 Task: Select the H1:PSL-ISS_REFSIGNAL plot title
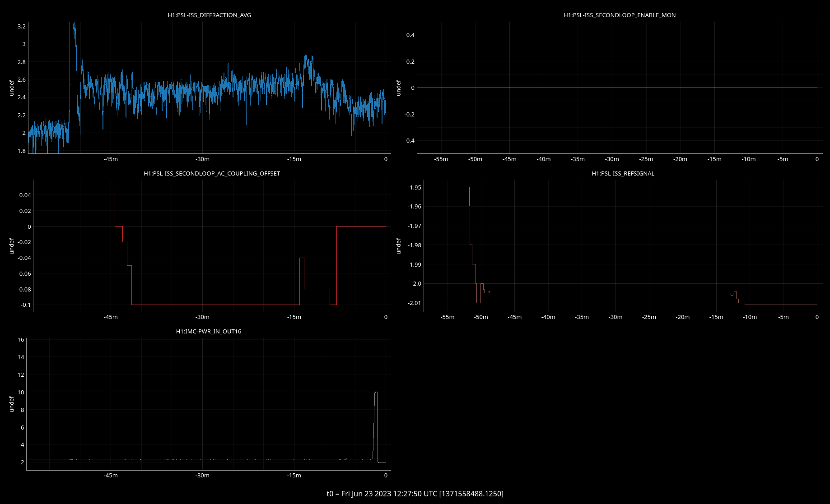coord(623,173)
